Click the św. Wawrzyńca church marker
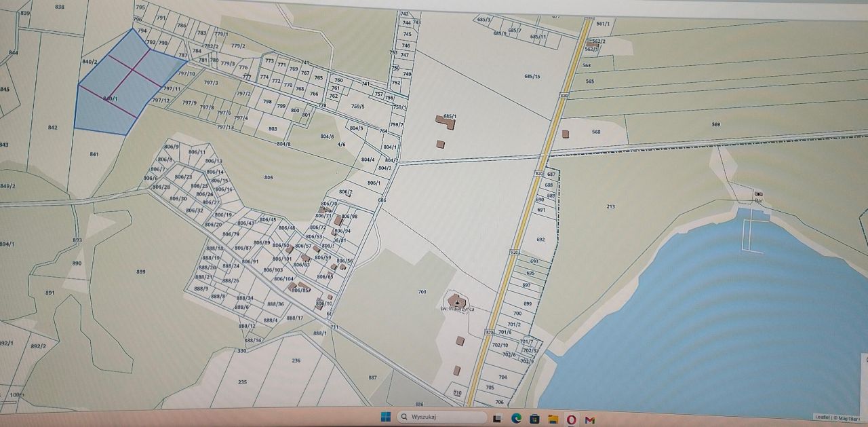Image resolution: width=868 pixels, height=427 pixels. tap(458, 301)
